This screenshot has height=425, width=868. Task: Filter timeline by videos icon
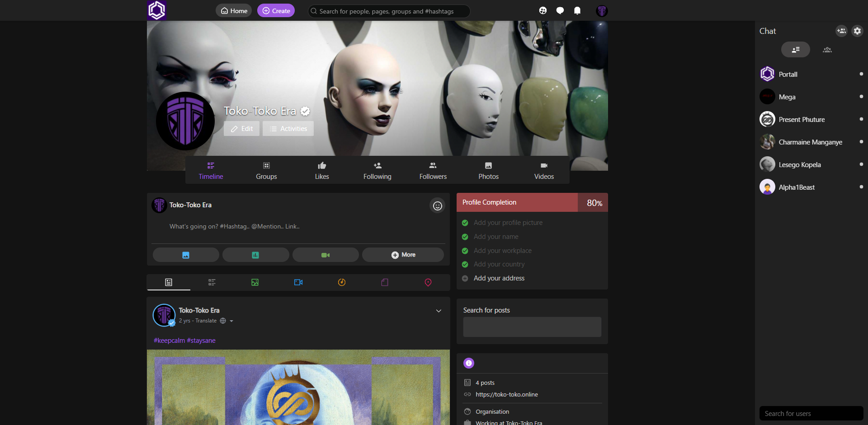(298, 282)
